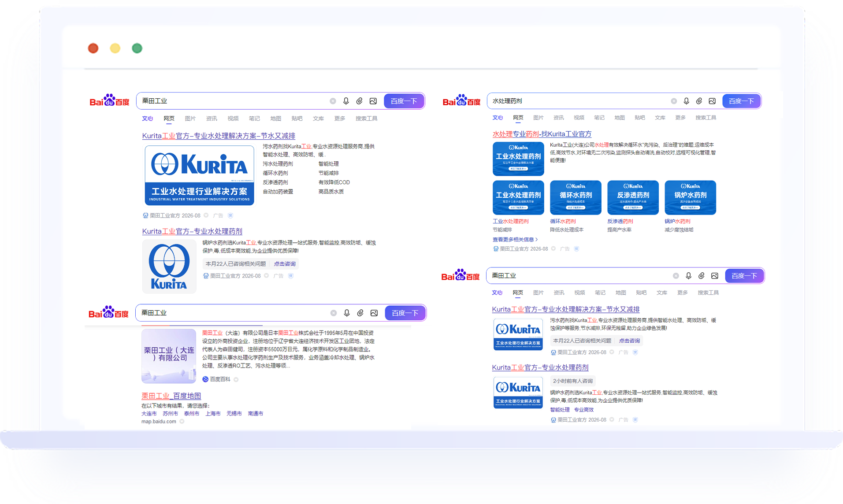Click the microphone icon in the lower-right search bar
The height and width of the screenshot is (504, 843).
pos(688,276)
